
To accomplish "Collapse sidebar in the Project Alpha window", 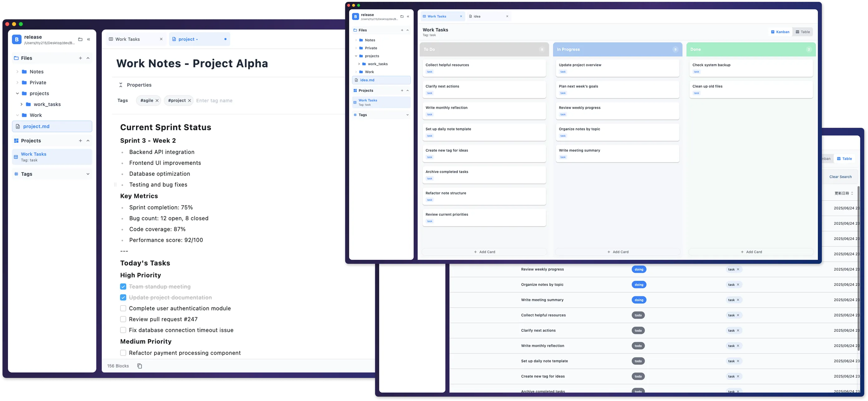I will tap(89, 39).
